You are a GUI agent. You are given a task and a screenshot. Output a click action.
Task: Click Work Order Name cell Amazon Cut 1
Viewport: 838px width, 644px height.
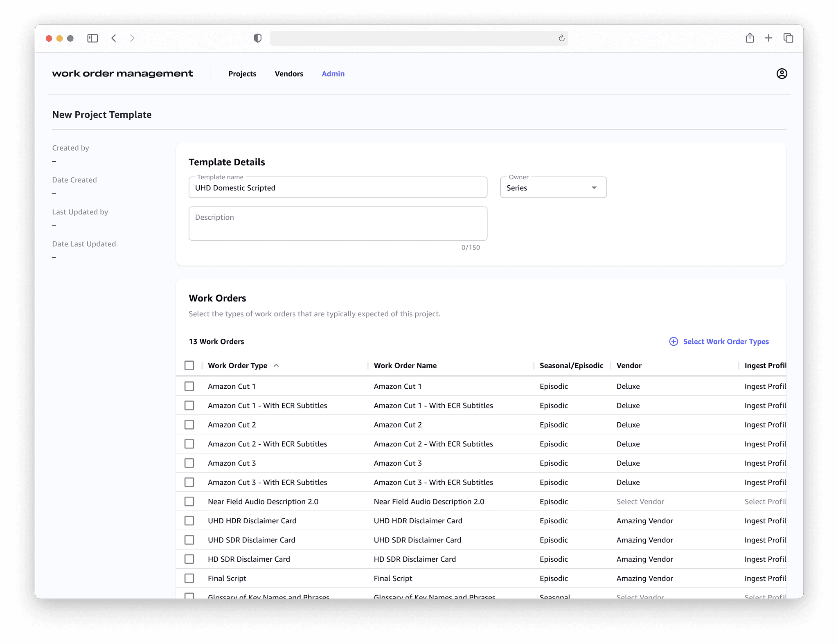pyautogui.click(x=398, y=386)
